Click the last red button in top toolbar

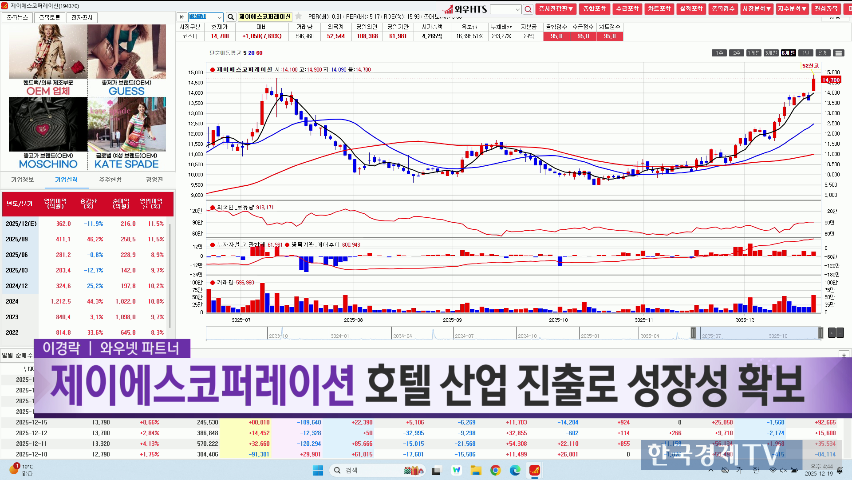tap(824, 8)
